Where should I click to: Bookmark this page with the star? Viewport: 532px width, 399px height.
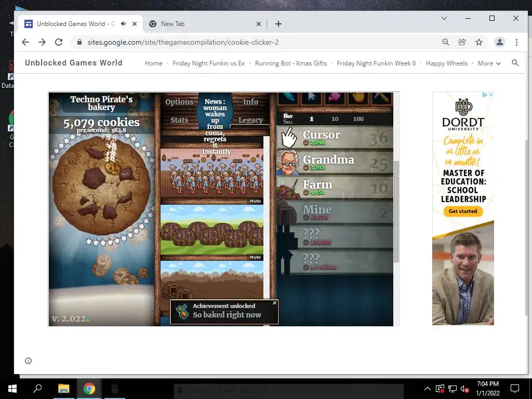point(478,42)
